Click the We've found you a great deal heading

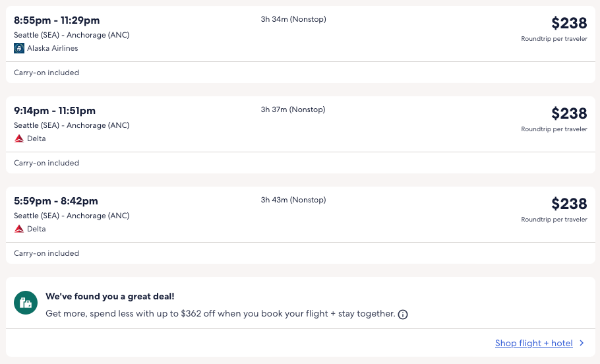pyautogui.click(x=110, y=297)
